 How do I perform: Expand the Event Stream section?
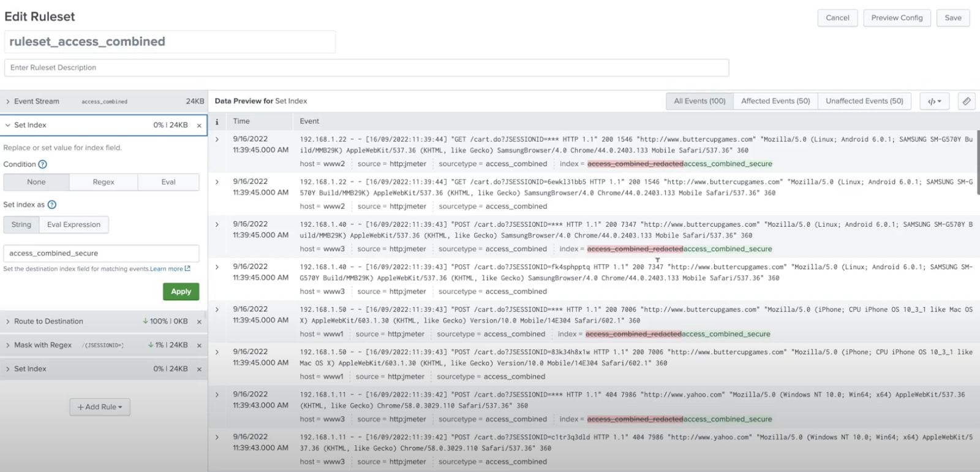tap(8, 102)
